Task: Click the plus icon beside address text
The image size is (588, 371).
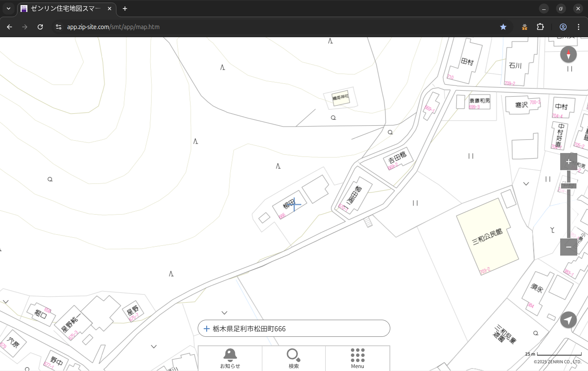Action: (207, 329)
